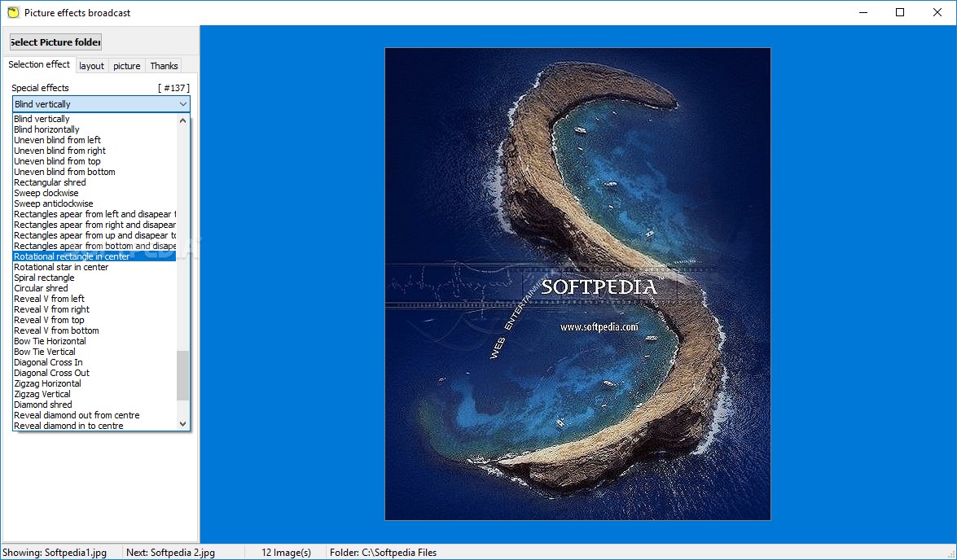Select Rectangles apear from bottom effect
This screenshot has height=560, width=957.
(94, 246)
